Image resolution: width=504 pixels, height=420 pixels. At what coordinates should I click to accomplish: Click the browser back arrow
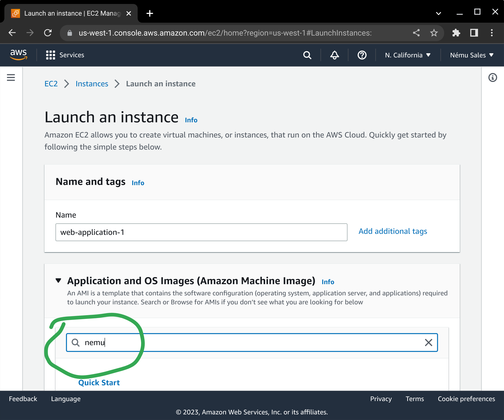12,33
